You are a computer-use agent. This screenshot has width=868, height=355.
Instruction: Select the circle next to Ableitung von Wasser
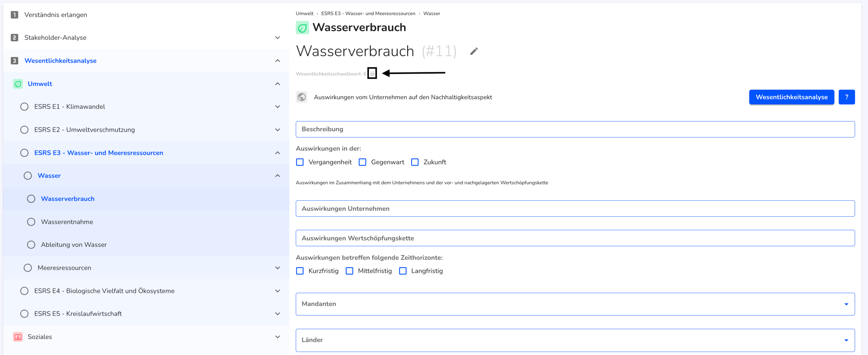[31, 245]
